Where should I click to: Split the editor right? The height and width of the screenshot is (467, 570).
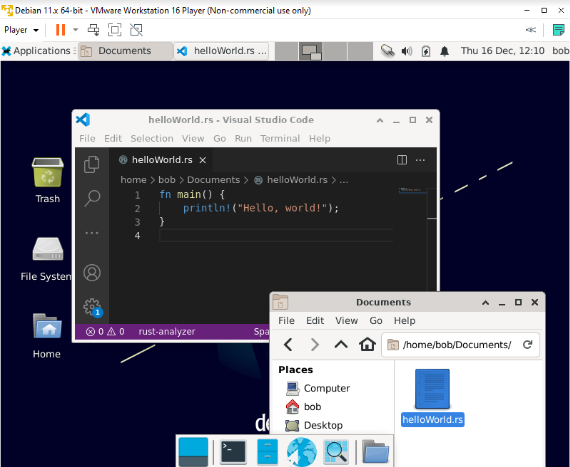coord(402,160)
